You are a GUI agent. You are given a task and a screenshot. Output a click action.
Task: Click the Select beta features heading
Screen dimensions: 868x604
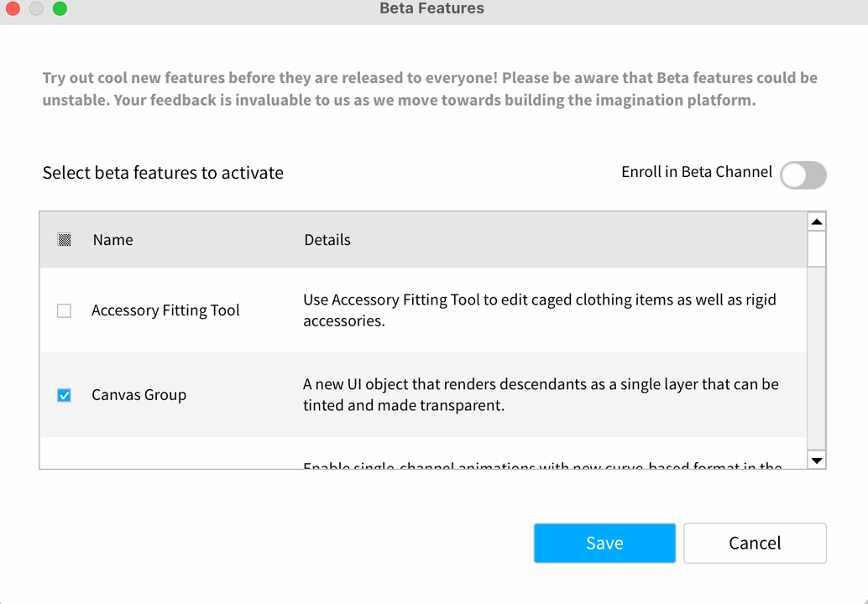(x=163, y=173)
